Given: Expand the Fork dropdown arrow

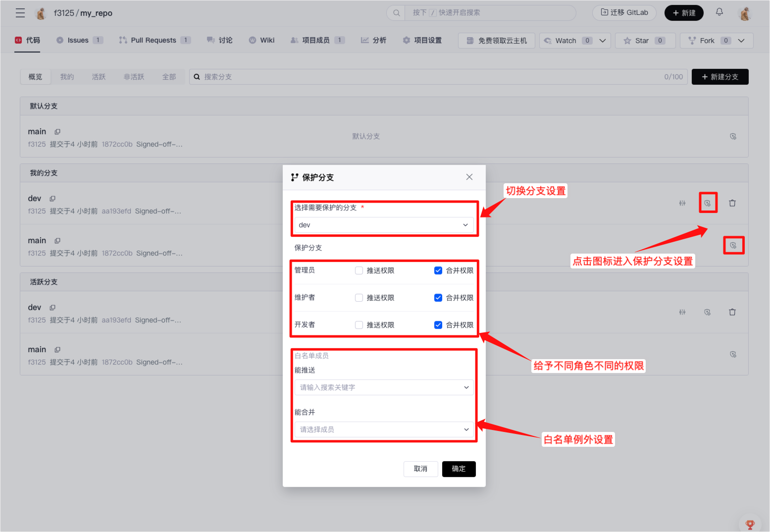Looking at the screenshot, I should [741, 41].
